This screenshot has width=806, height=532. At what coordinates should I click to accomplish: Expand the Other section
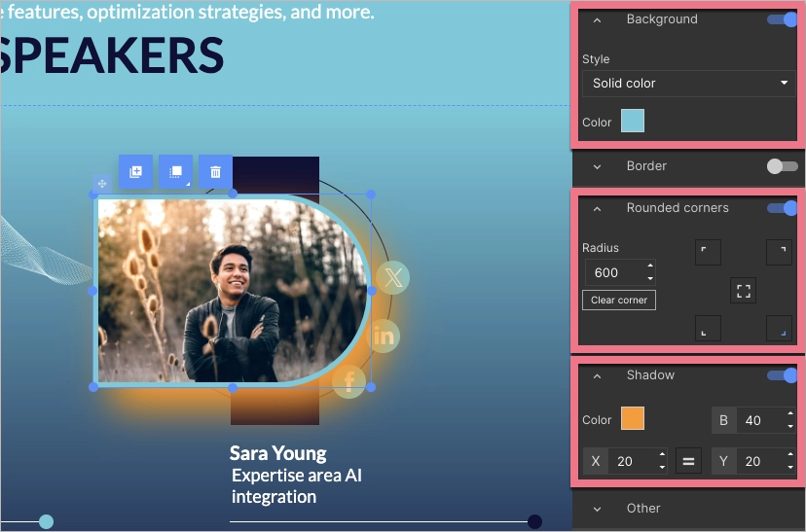(597, 509)
